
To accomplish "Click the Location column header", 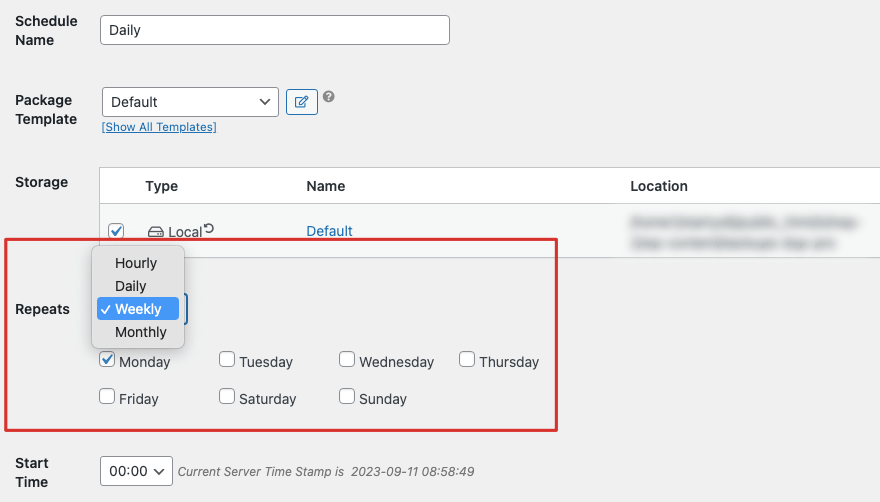I will click(x=659, y=186).
